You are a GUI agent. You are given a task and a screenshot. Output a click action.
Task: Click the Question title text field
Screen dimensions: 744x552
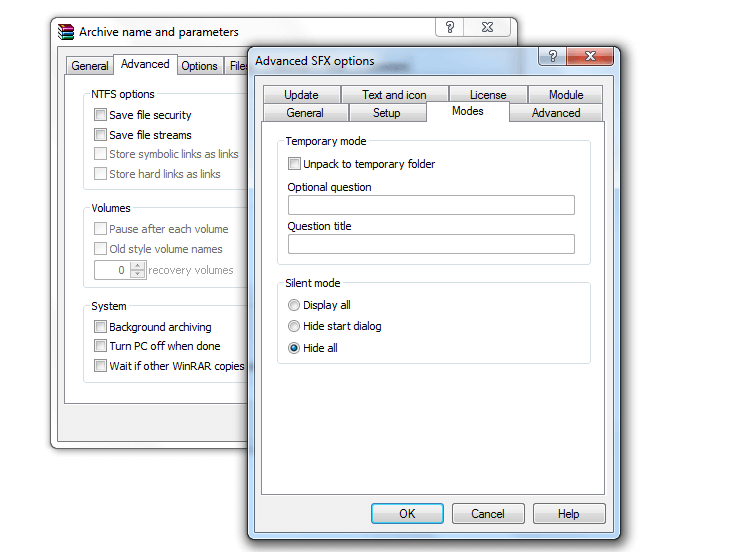(431, 244)
